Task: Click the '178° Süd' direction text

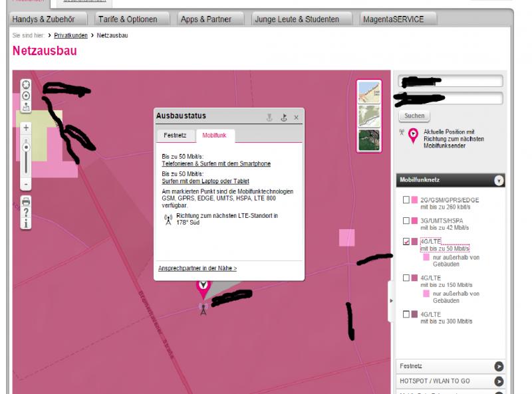Action: click(188, 223)
